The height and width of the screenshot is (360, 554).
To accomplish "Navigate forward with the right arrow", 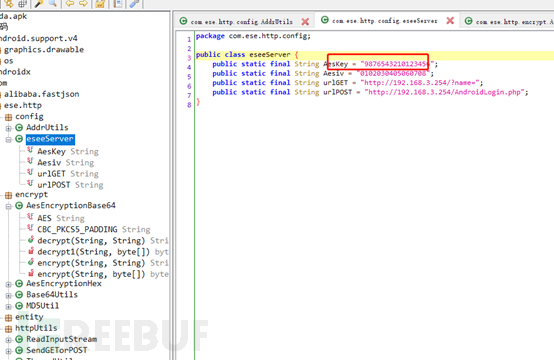I will (83, 3).
